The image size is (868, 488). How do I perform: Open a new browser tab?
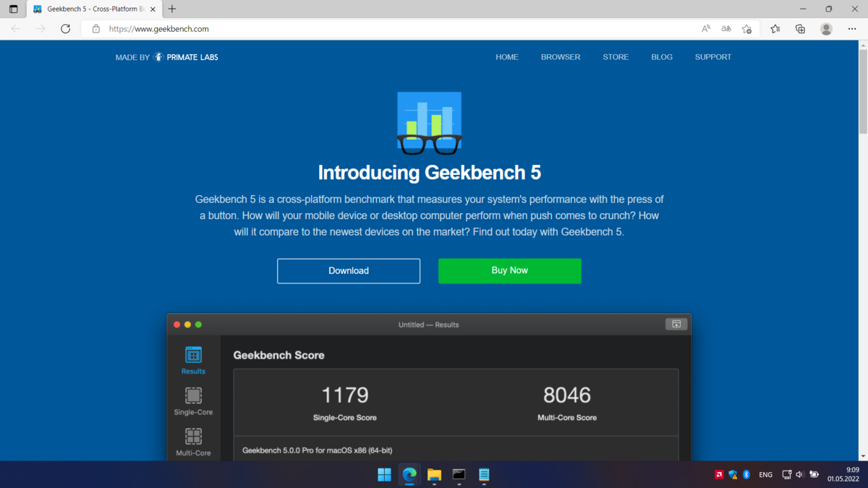pyautogui.click(x=171, y=9)
